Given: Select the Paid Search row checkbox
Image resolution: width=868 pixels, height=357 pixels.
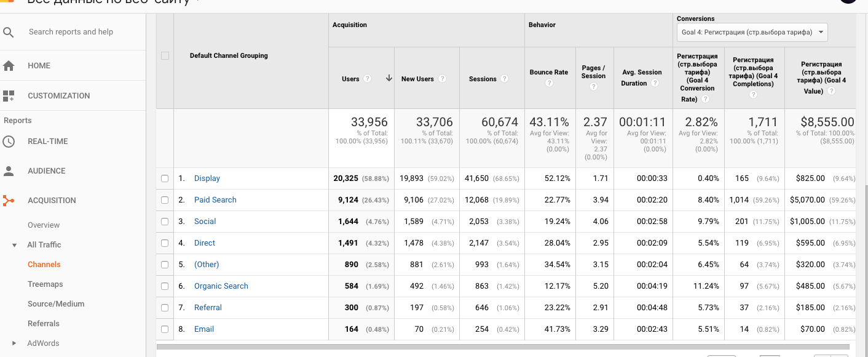Looking at the screenshot, I should pyautogui.click(x=165, y=200).
